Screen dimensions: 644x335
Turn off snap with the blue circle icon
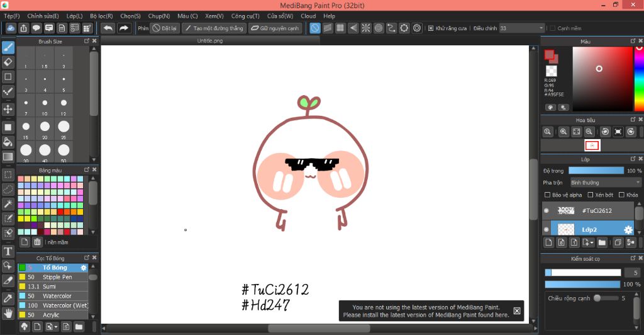click(x=315, y=28)
